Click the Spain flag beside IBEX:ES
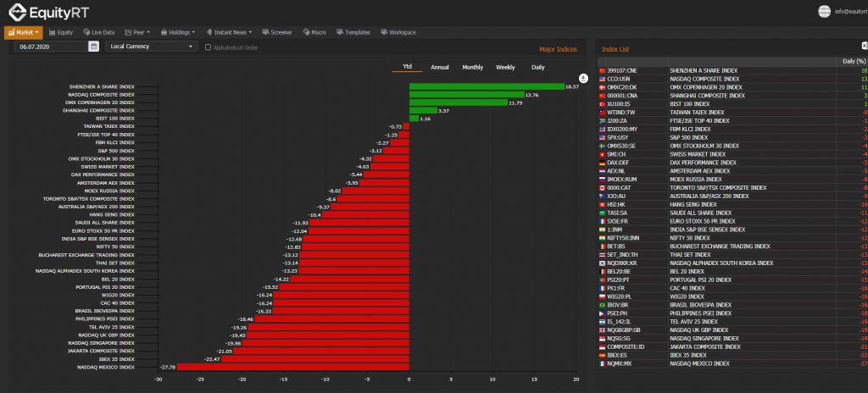Viewport: 868px width, 393px height. [603, 356]
